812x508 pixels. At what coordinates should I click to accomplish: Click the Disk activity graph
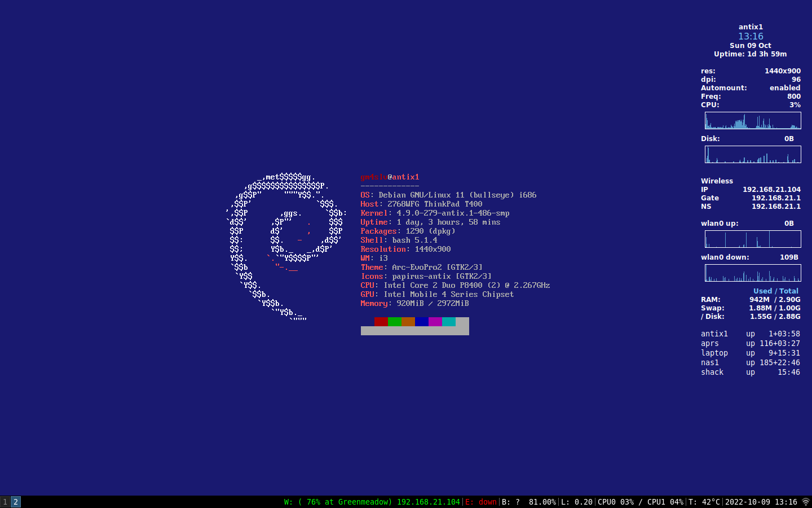[753, 154]
